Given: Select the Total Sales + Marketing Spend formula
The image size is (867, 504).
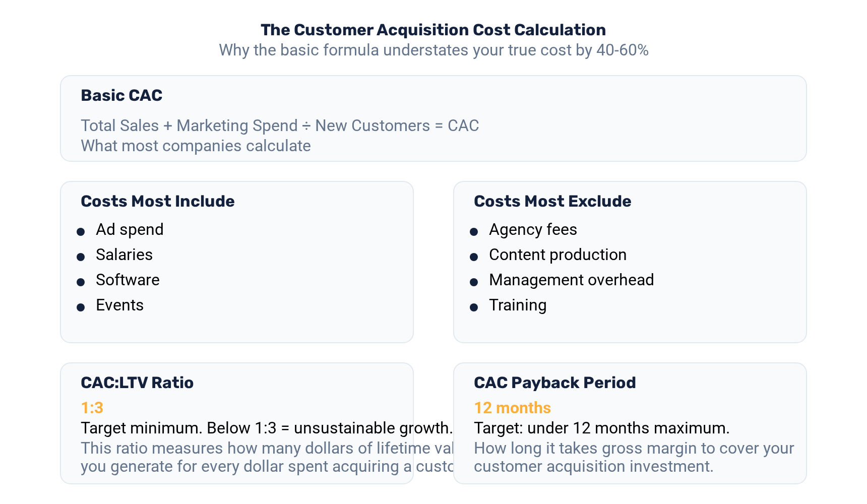Looking at the screenshot, I should pos(280,125).
